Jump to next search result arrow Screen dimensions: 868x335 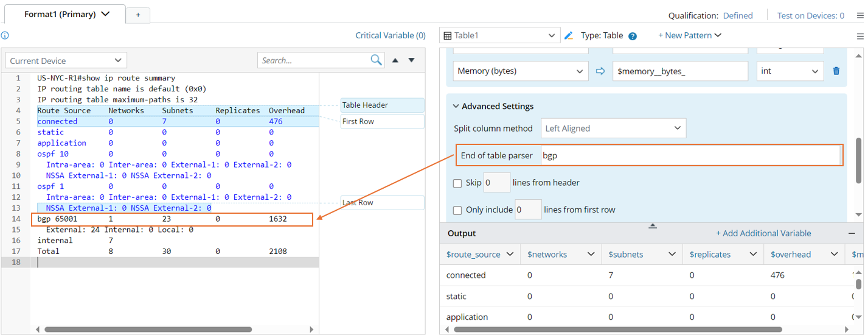pos(412,60)
